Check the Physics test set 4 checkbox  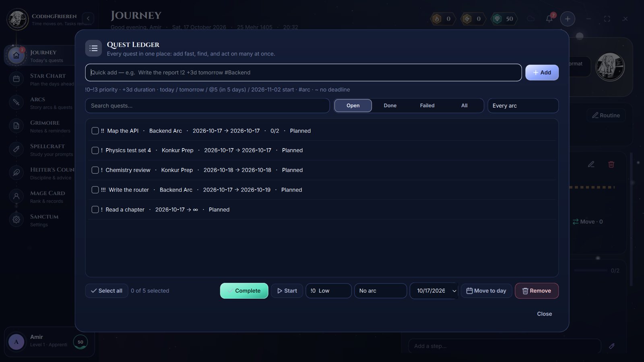(95, 150)
